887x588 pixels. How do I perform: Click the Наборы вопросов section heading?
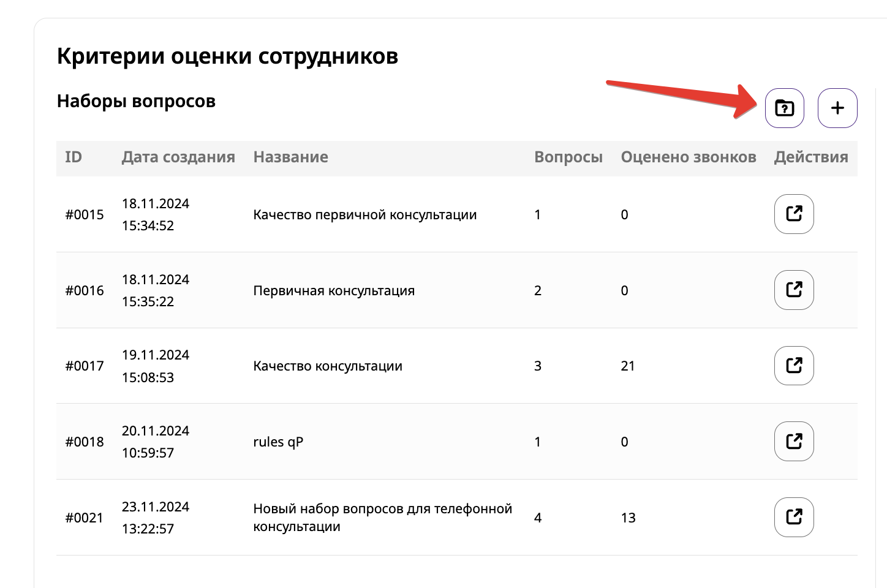[x=136, y=101]
